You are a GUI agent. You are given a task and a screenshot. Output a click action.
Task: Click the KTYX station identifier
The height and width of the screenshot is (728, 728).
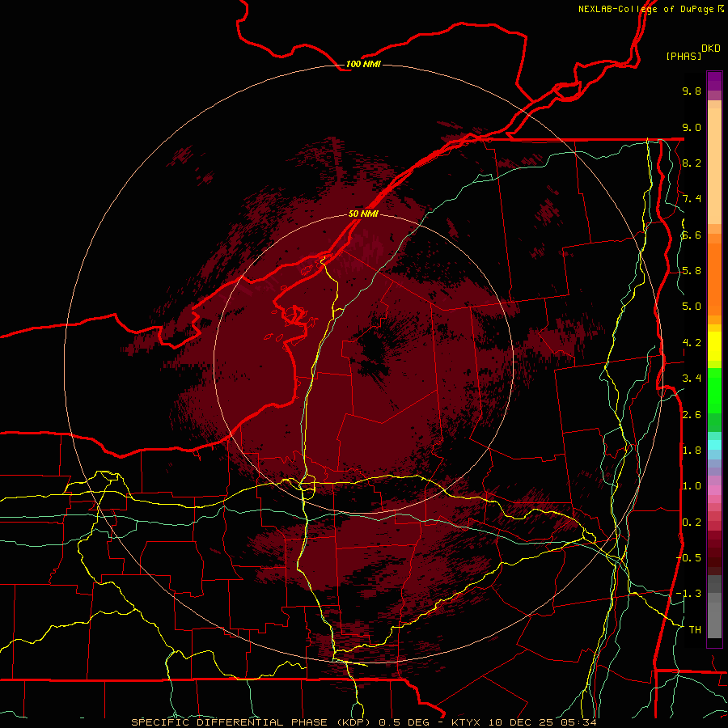click(466, 722)
